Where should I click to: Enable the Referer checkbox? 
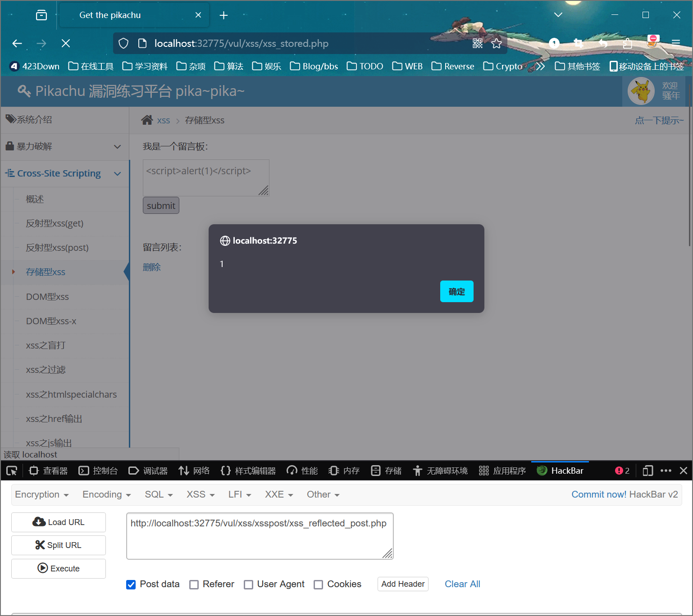(194, 584)
